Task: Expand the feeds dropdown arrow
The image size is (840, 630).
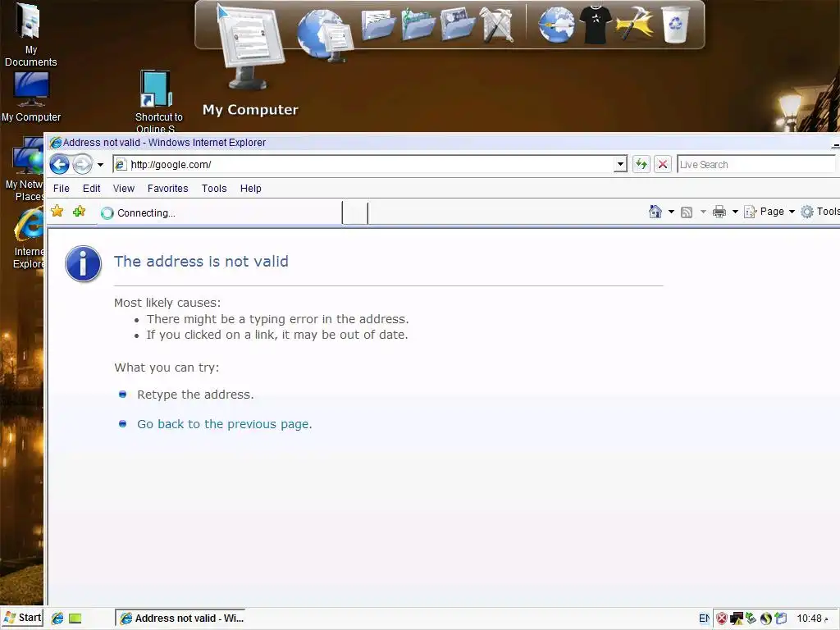Action: (x=703, y=212)
